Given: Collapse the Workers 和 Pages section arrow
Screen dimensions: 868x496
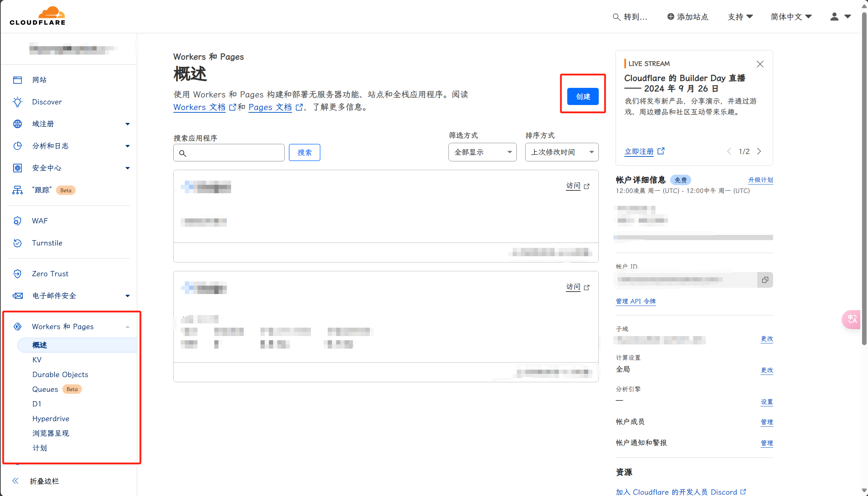Looking at the screenshot, I should tap(127, 327).
